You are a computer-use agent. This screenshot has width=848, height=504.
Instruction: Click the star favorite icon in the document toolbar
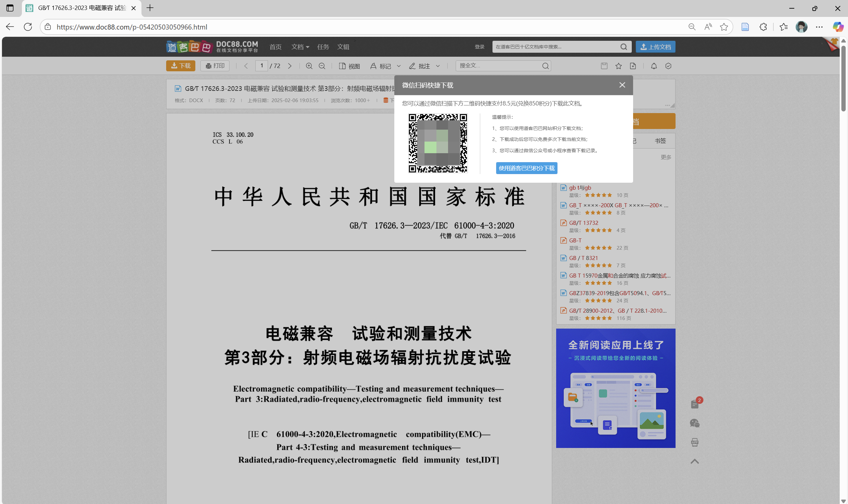tap(619, 66)
